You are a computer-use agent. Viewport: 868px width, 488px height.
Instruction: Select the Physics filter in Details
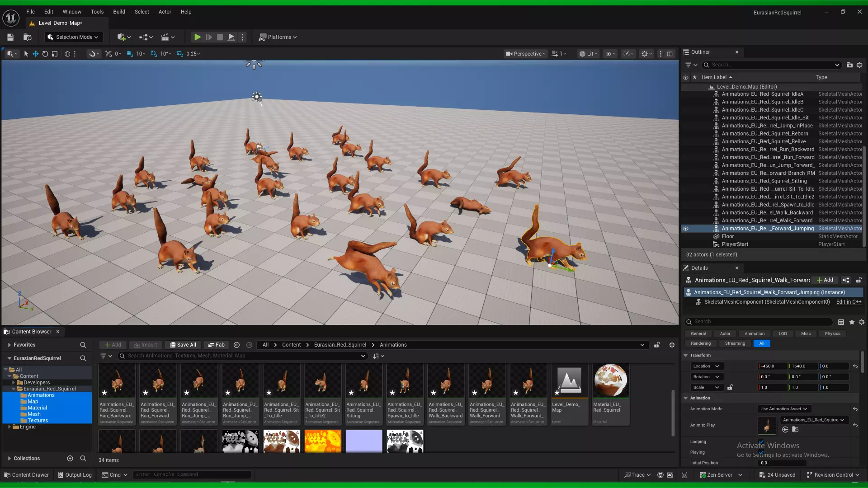pyautogui.click(x=832, y=334)
